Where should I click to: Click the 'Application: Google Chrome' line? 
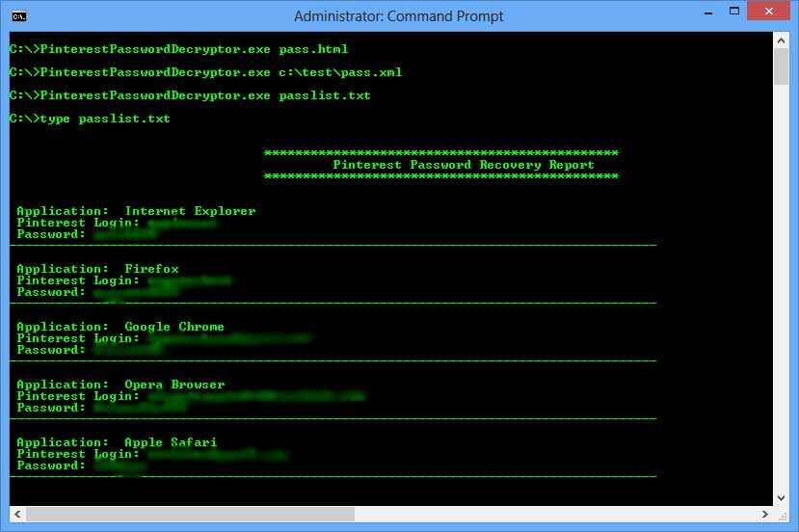pos(120,327)
